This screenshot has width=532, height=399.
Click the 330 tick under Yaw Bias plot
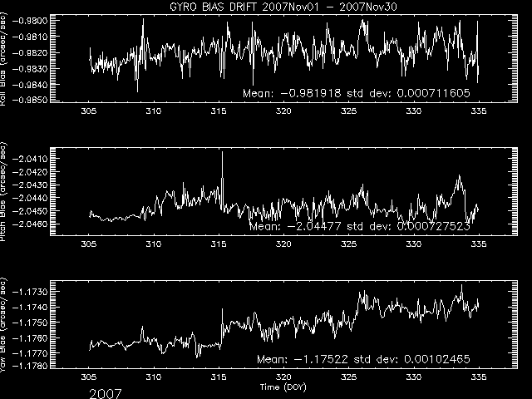[x=414, y=377]
